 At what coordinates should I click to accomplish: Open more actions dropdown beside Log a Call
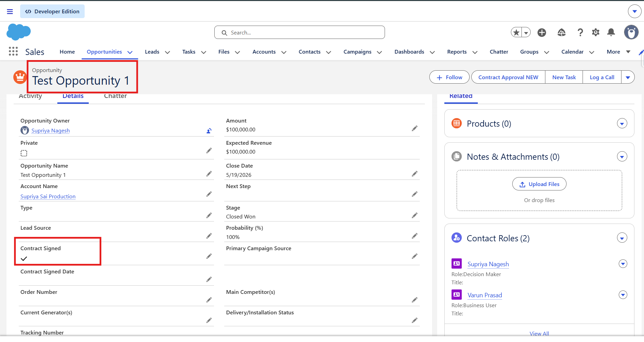point(628,77)
